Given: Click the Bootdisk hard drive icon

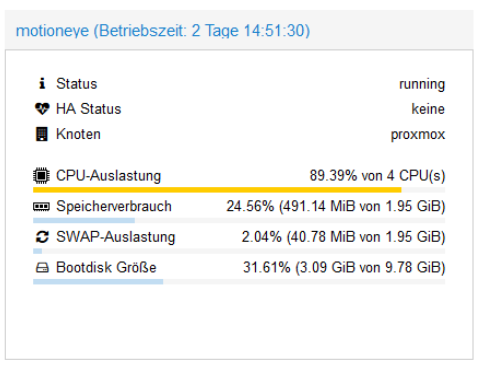Looking at the screenshot, I should (42, 268).
